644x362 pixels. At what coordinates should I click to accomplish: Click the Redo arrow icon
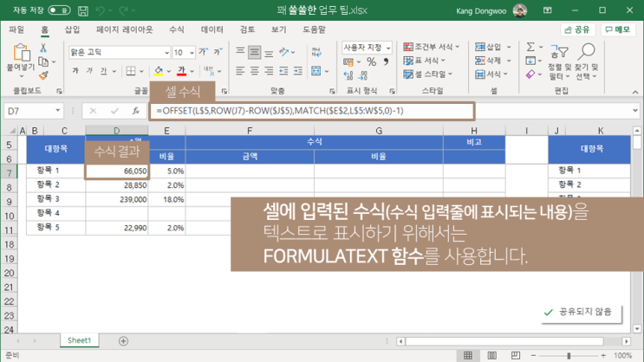123,10
